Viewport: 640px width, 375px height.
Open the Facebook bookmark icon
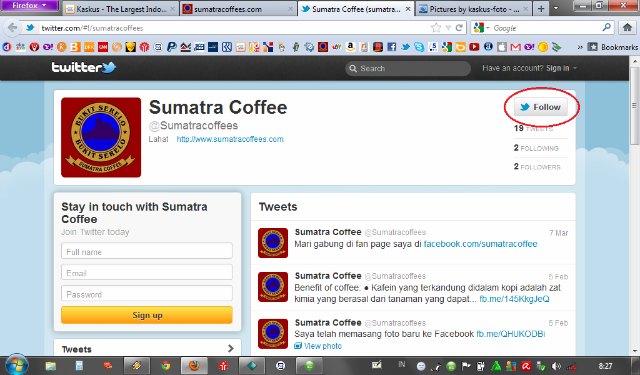click(x=391, y=47)
